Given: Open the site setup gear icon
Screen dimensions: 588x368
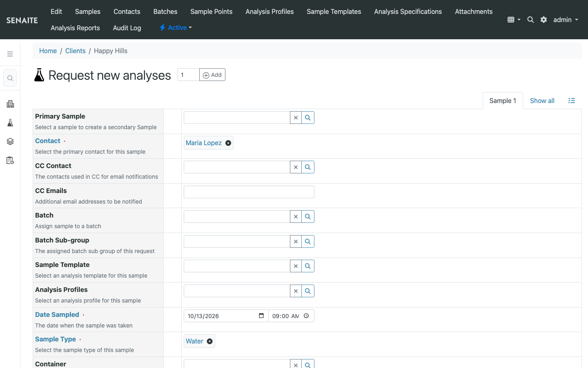Looking at the screenshot, I should point(543,20).
